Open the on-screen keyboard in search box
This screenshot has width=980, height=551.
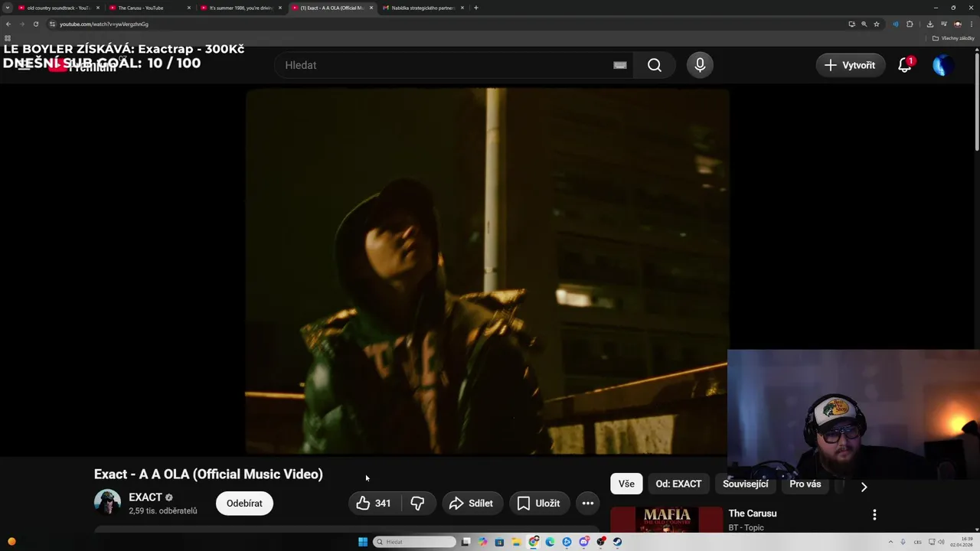[620, 65]
